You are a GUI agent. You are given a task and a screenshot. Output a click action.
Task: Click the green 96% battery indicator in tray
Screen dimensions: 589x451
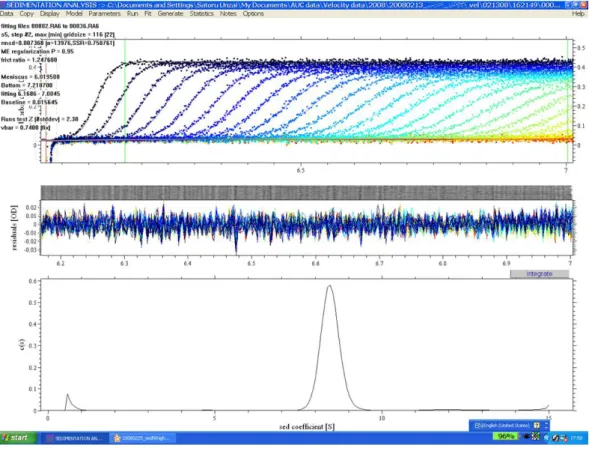[x=506, y=436]
